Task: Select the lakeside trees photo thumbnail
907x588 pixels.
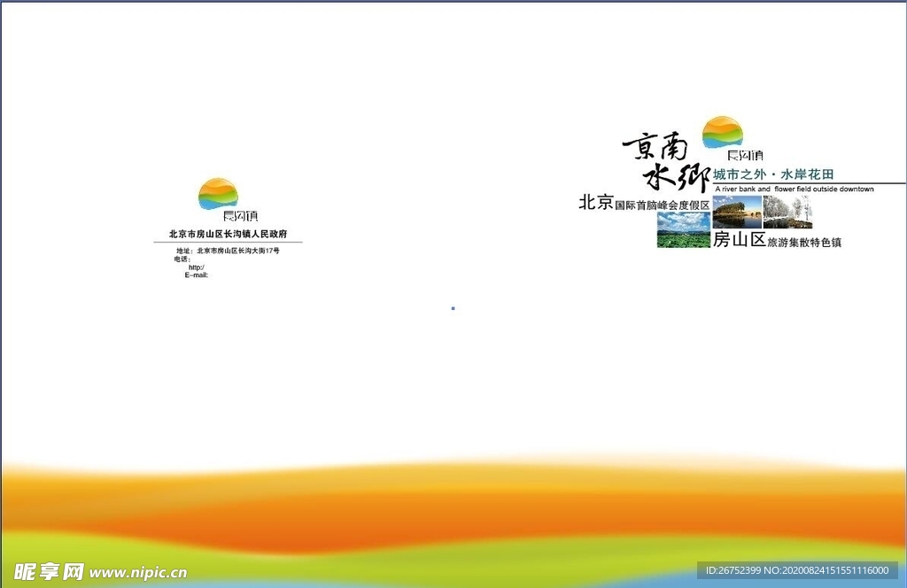Action: [x=736, y=211]
